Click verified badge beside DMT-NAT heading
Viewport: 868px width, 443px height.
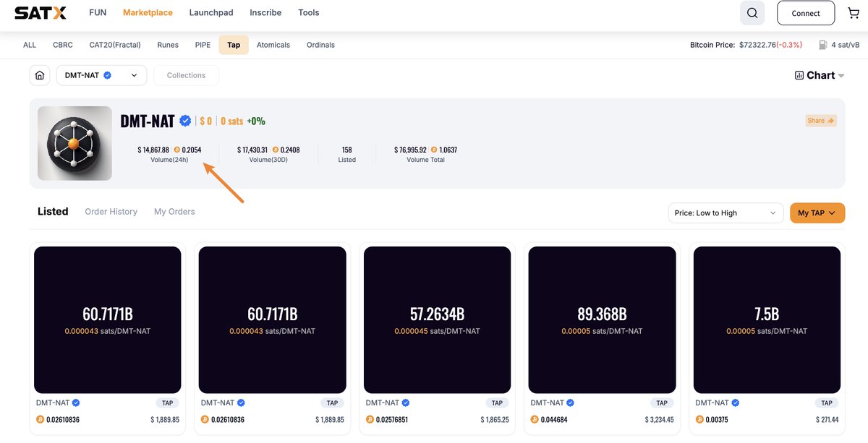click(185, 121)
